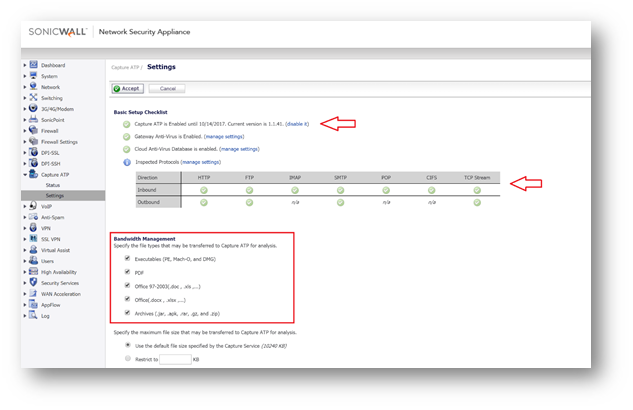Click Cloud Anti-Virus manage settings link

[x=240, y=149]
